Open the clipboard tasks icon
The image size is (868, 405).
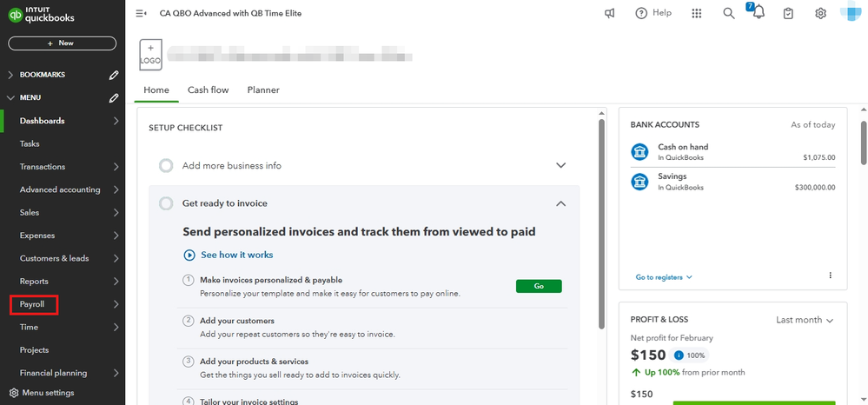click(x=788, y=13)
